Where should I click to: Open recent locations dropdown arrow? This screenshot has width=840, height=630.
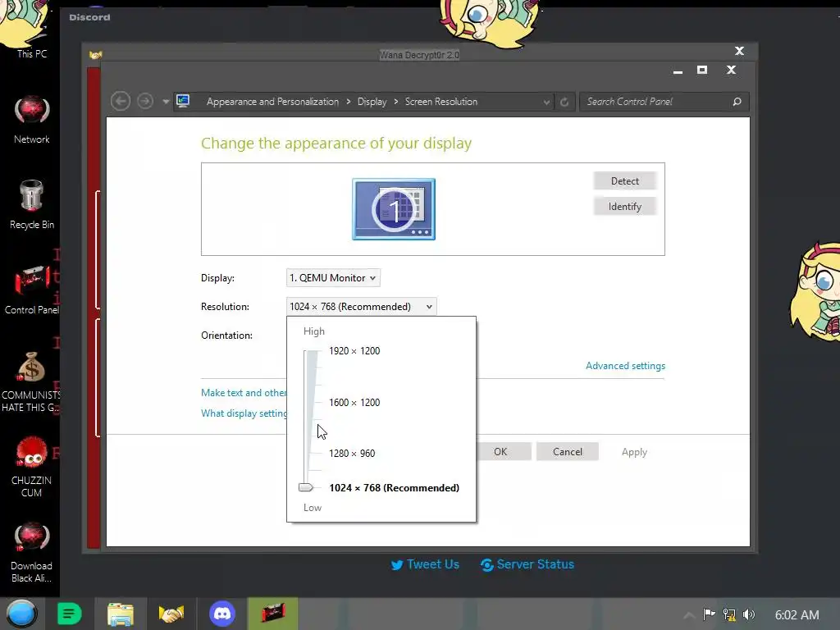166,102
